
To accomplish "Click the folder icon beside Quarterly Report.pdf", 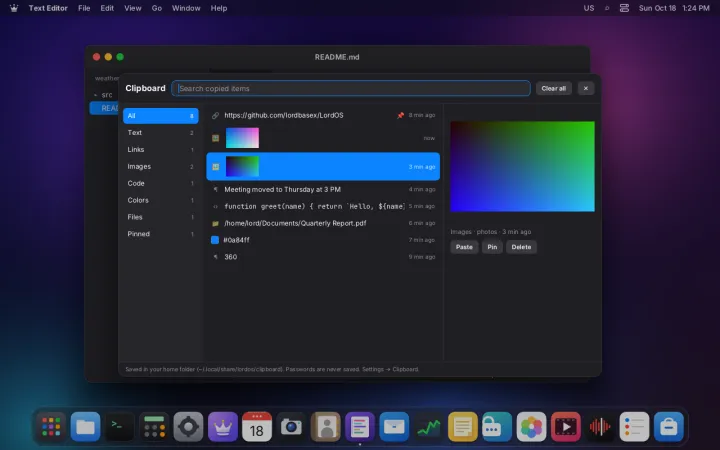I will (x=215, y=224).
